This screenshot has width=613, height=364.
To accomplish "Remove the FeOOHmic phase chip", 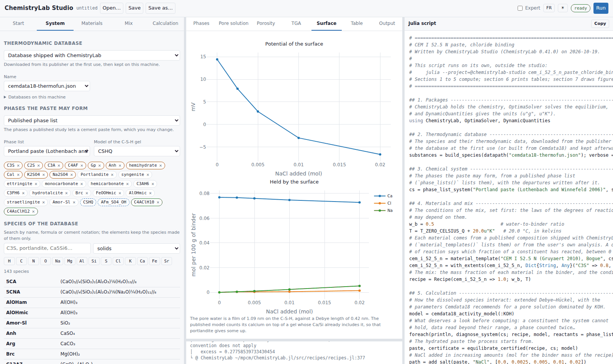I will tap(120, 193).
